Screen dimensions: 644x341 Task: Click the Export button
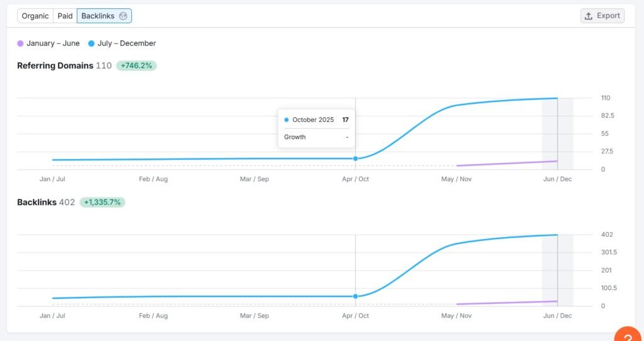[602, 16]
